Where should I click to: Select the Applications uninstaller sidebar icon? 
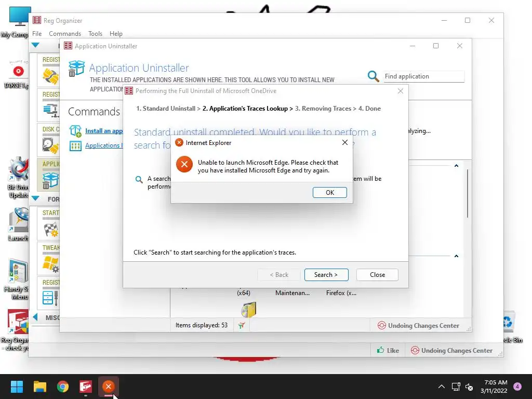click(x=50, y=180)
